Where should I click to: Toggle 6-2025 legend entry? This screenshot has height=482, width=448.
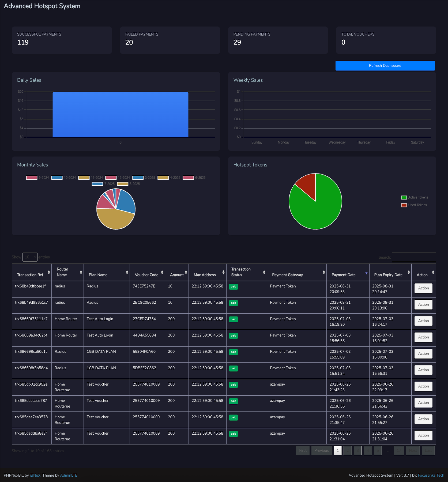pyautogui.click(x=194, y=178)
